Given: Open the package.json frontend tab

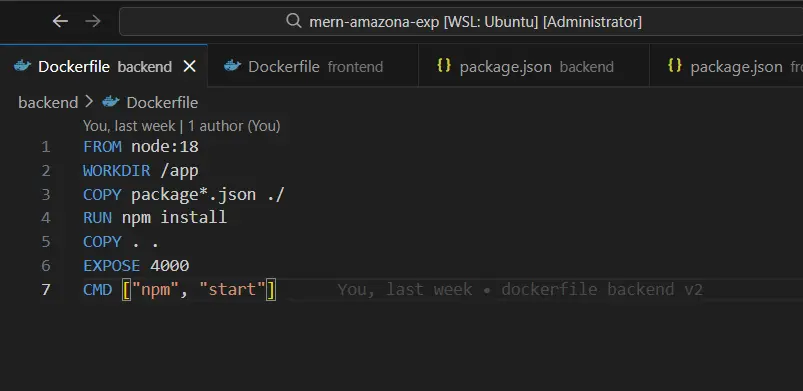Looking at the screenshot, I should pos(726,67).
